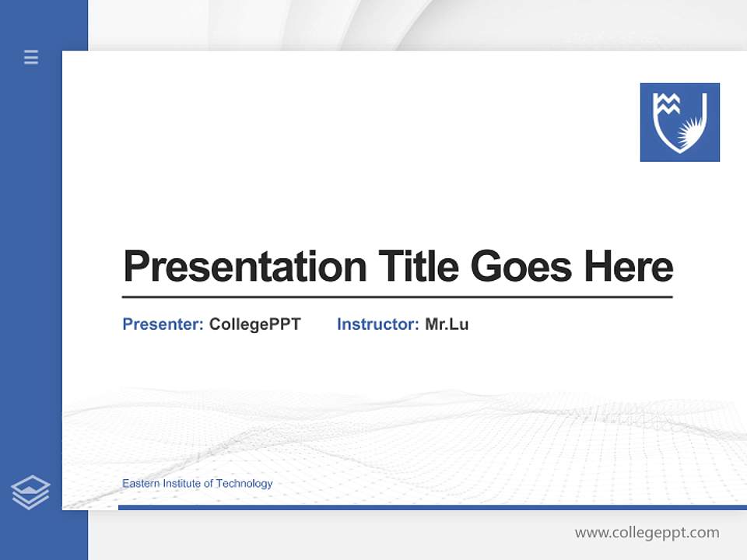
Task: Click the top bar of the hamburger icon
Action: tap(30, 53)
